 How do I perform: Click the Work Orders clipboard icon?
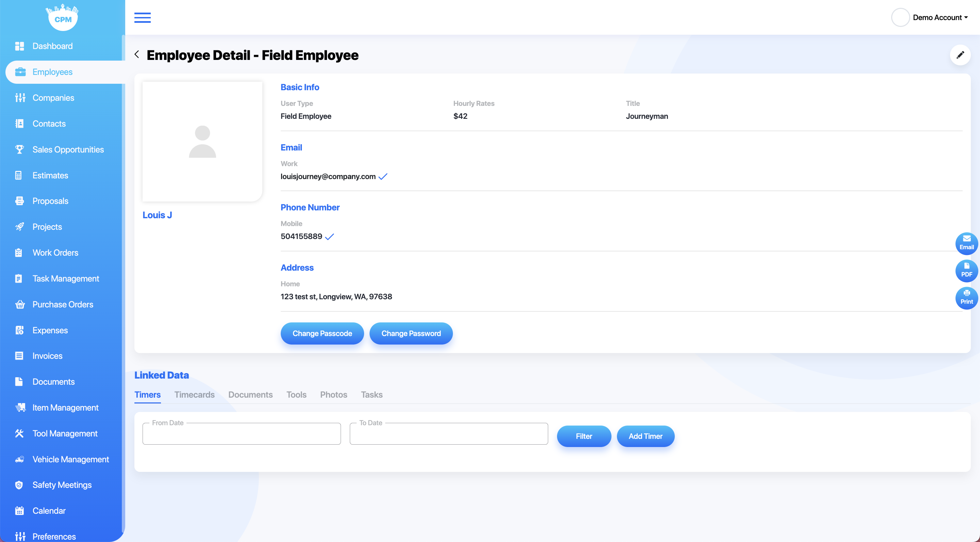click(18, 253)
